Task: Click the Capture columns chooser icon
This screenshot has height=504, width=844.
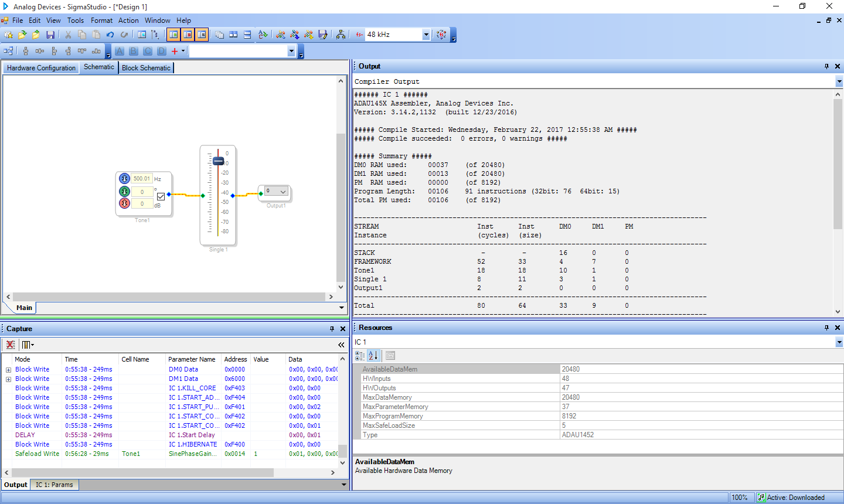Action: click(28, 345)
